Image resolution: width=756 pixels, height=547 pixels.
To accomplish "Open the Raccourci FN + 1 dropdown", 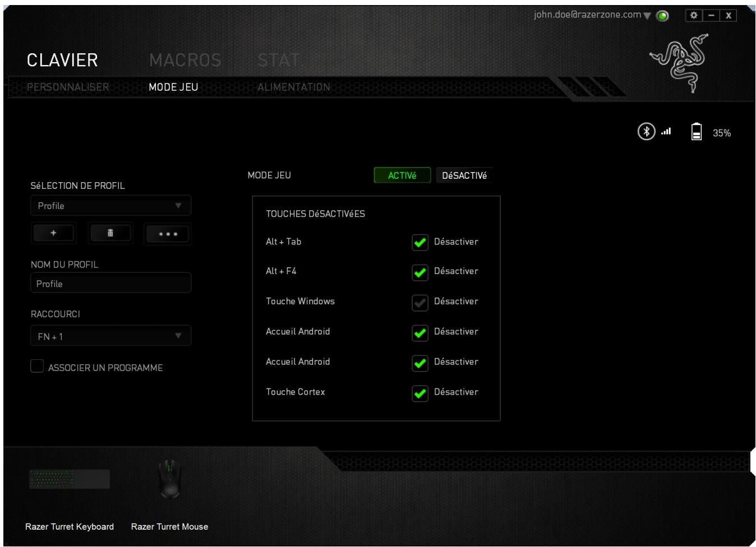I will (110, 336).
